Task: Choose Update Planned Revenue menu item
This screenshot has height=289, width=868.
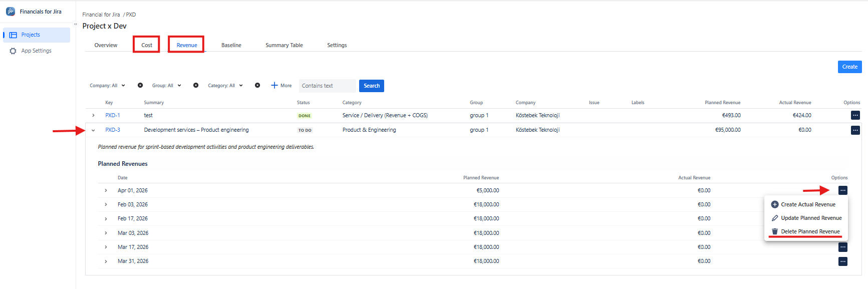Action: click(x=806, y=218)
